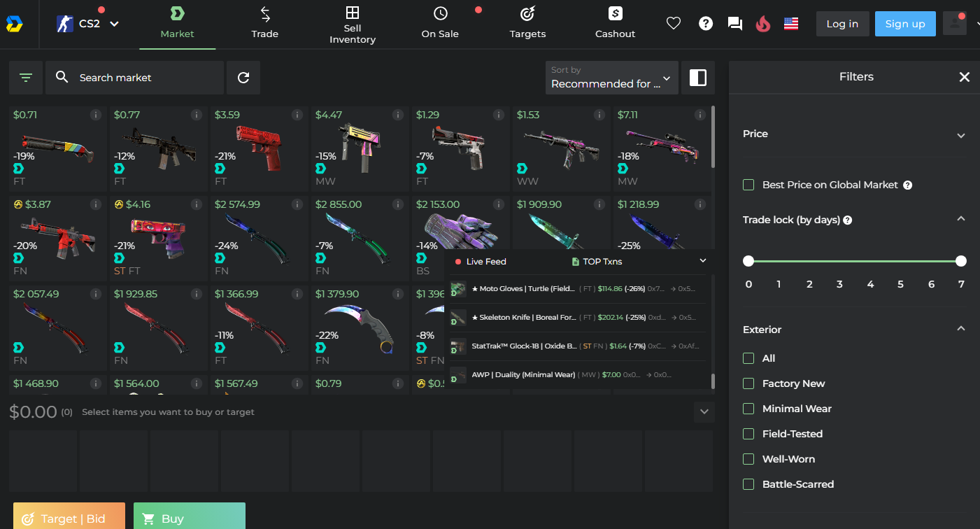The height and width of the screenshot is (529, 980).
Task: Switch the market layout view icon
Action: point(697,78)
